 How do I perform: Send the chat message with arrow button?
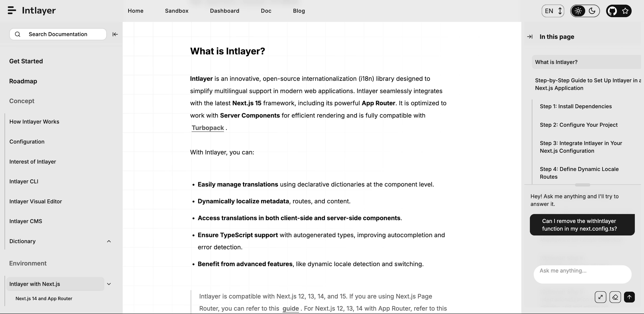(x=629, y=297)
